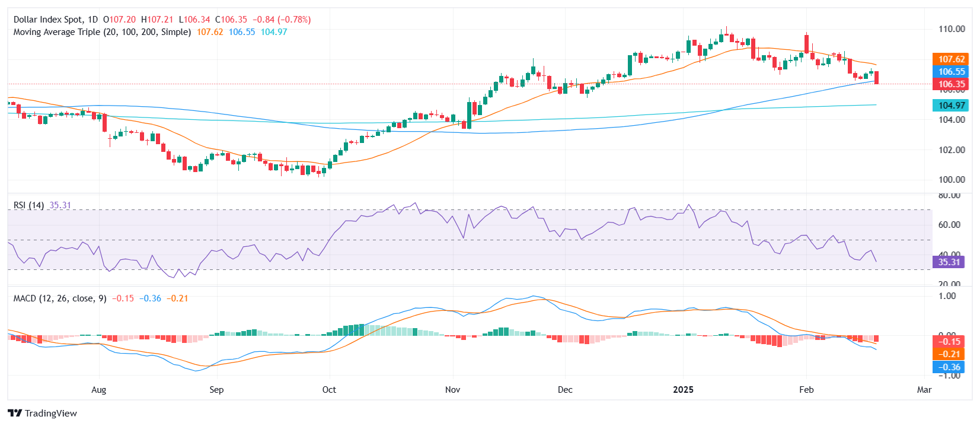
Task: Click the Feb label on time axis
Action: 806,390
